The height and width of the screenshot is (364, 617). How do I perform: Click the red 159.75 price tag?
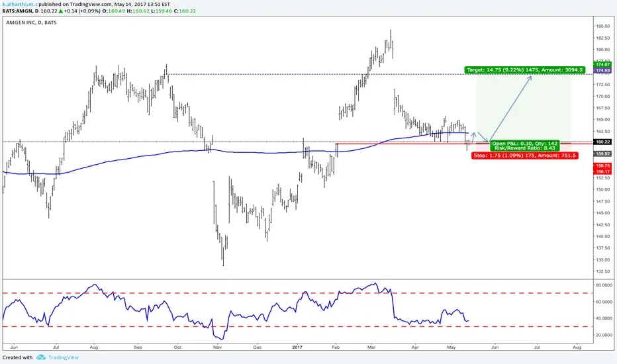coord(602,166)
